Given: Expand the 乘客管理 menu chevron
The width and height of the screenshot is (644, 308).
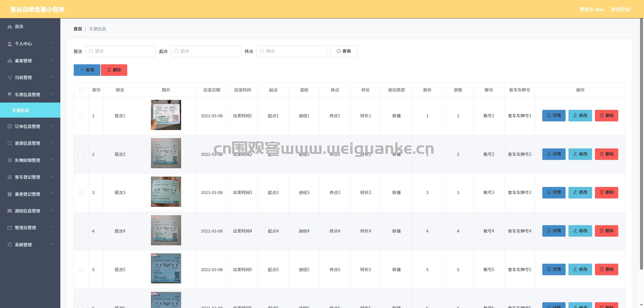Looking at the screenshot, I should click(53, 60).
